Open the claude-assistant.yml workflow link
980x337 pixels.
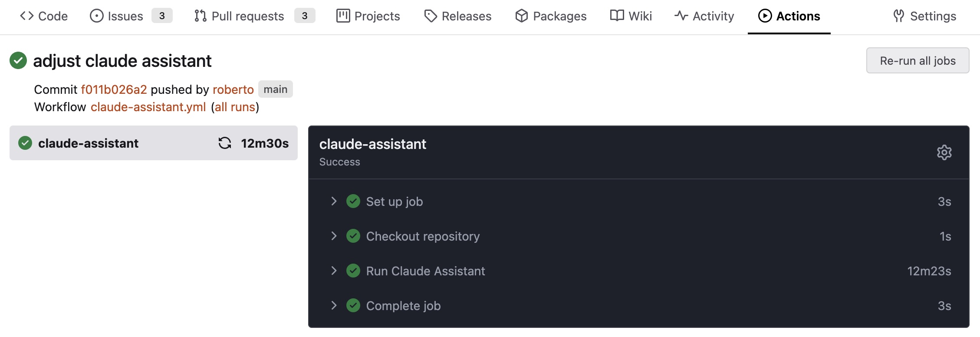tap(148, 107)
